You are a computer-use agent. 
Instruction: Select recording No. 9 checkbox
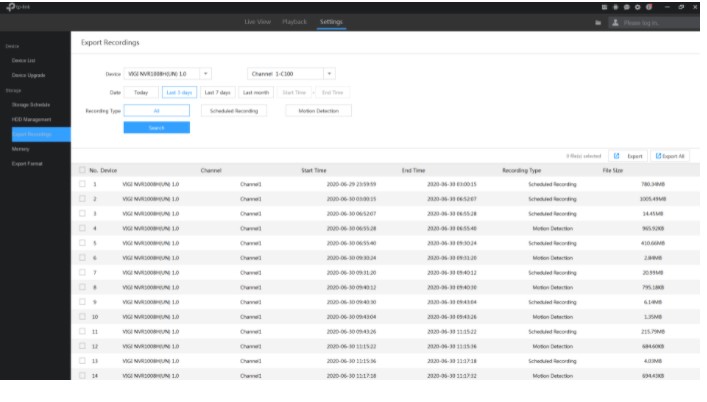tap(82, 302)
